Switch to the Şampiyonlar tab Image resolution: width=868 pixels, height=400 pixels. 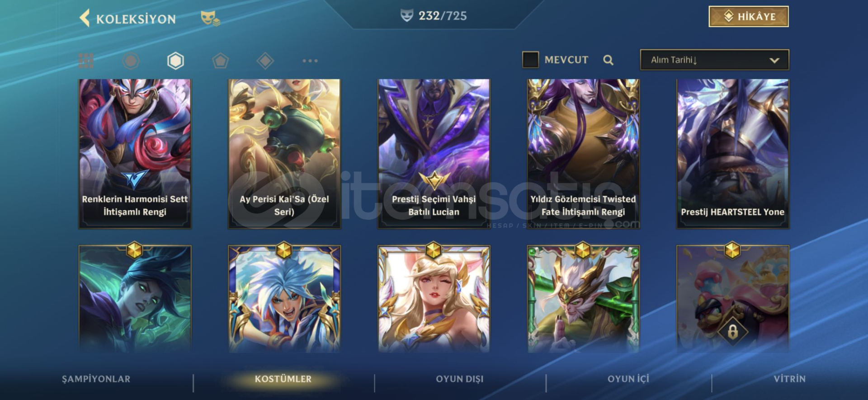[x=96, y=379]
